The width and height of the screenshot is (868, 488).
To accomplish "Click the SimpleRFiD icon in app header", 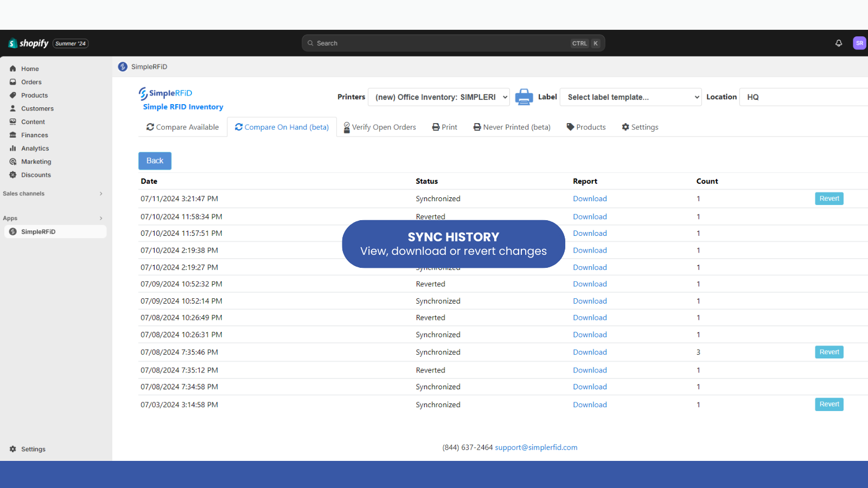I will [123, 67].
